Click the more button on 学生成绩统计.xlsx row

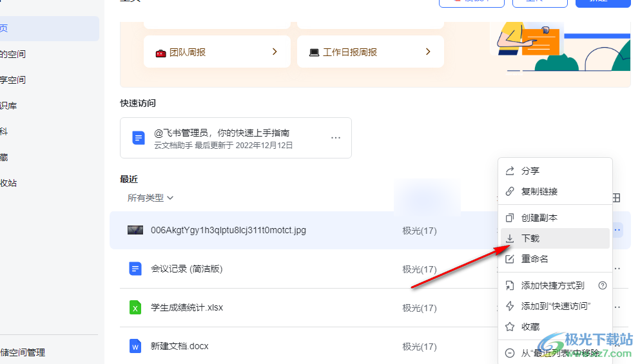(617, 307)
